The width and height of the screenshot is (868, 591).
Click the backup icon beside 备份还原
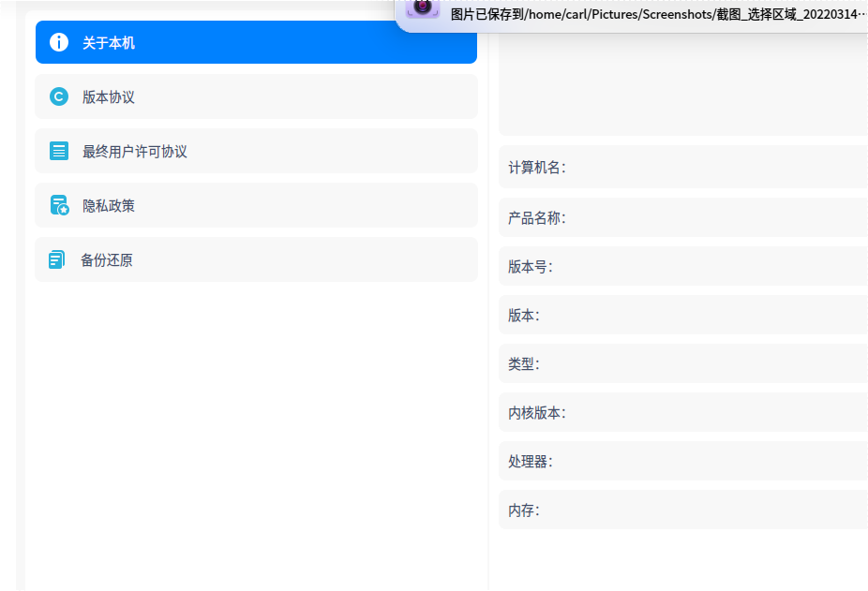(x=59, y=259)
